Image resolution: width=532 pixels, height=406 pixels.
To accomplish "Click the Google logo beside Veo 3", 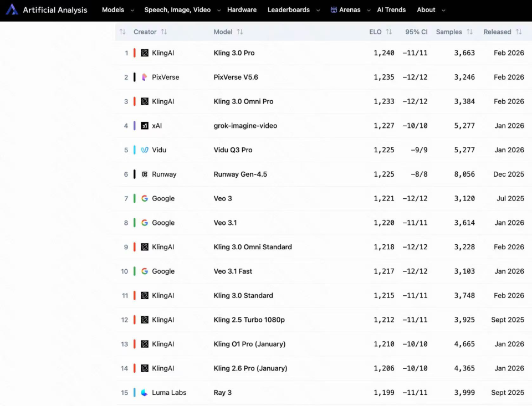I will [145, 198].
